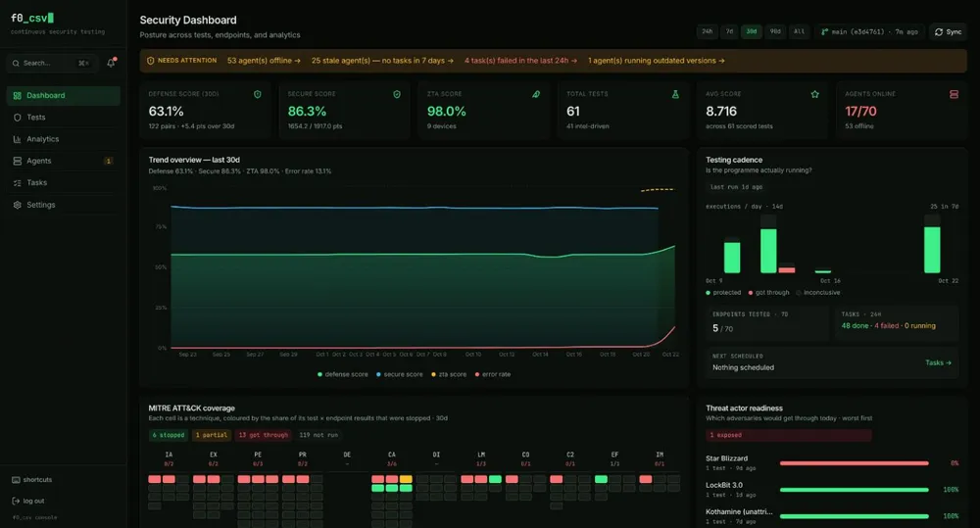This screenshot has width=980, height=528.
Task: Click the Agents Online server icon
Action: 954,94
